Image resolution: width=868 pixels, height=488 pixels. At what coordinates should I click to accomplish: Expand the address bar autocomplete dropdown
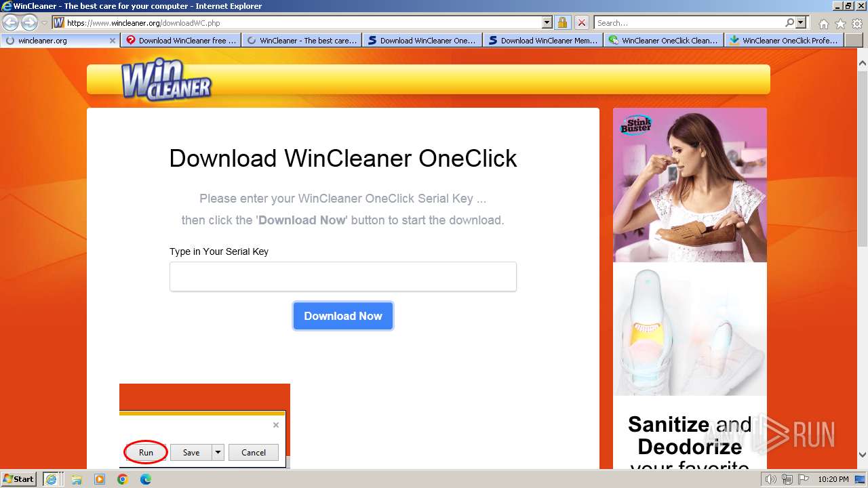tap(547, 22)
